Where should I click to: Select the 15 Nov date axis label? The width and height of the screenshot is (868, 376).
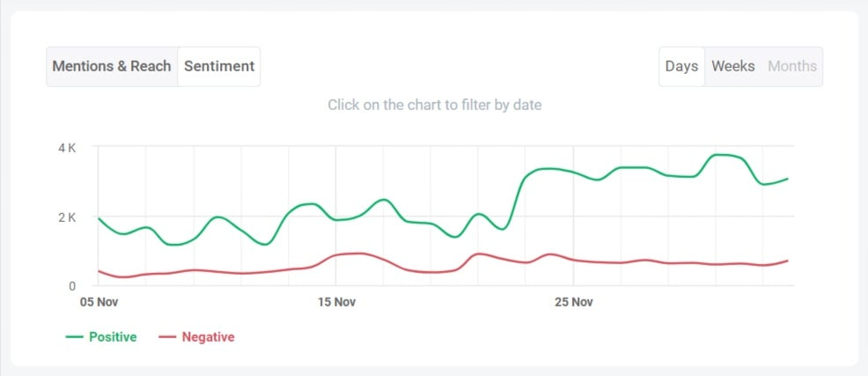[x=335, y=302]
